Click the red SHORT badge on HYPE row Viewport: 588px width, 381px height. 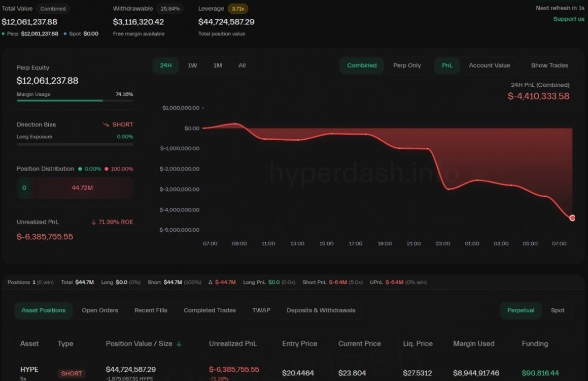pos(72,373)
